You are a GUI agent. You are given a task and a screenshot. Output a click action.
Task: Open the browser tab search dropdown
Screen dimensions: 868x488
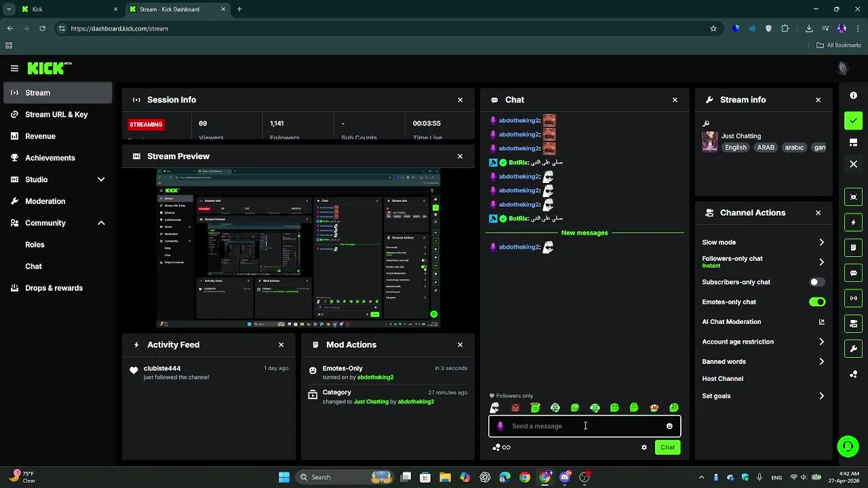coord(8,9)
